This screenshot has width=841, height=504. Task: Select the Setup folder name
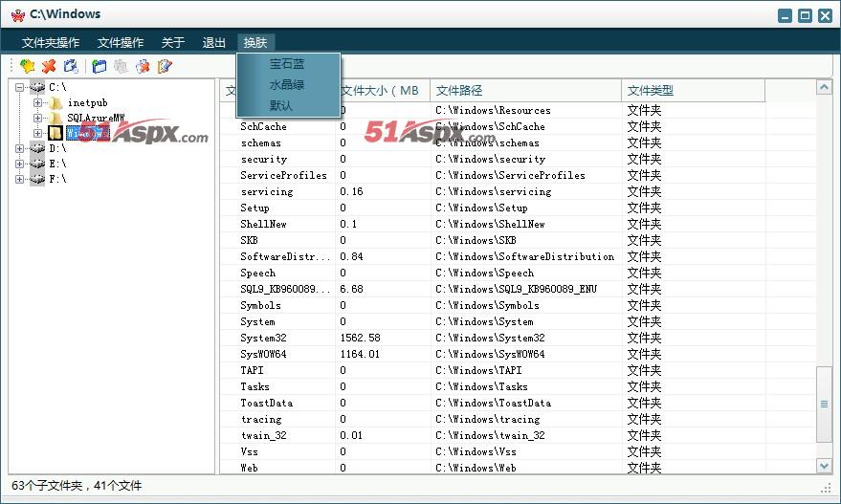coord(255,208)
